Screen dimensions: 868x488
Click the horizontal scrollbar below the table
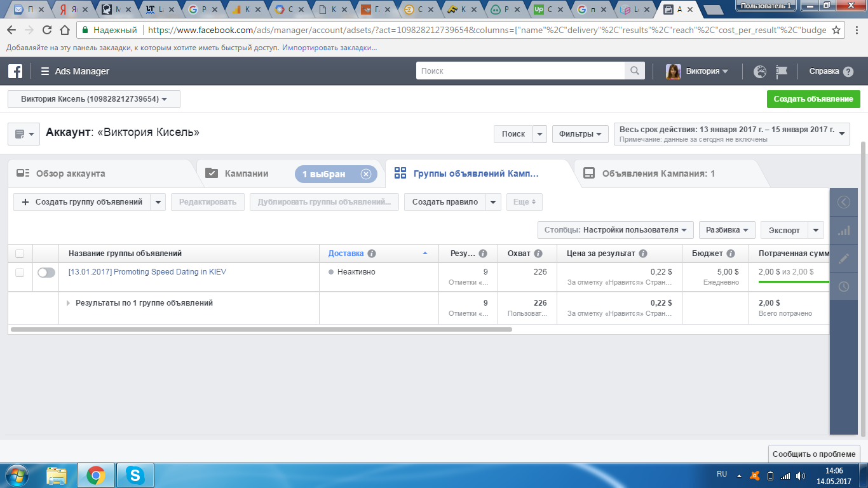click(x=261, y=330)
